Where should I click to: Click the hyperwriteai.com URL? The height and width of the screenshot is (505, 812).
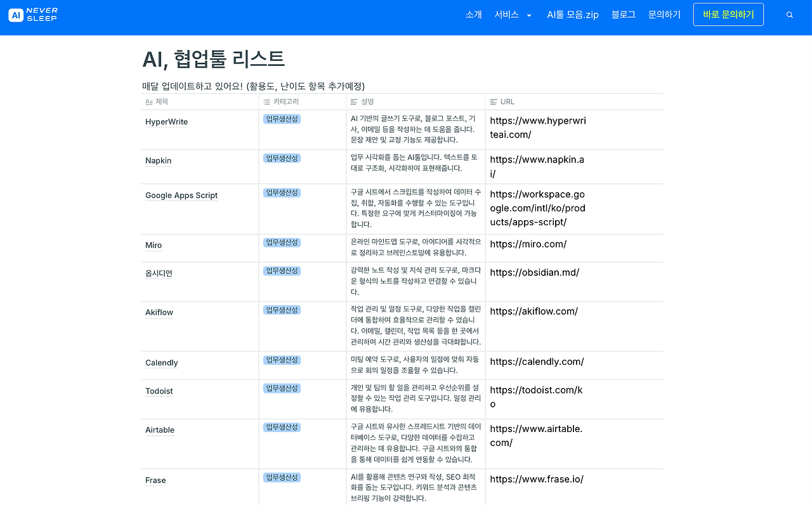pos(538,128)
